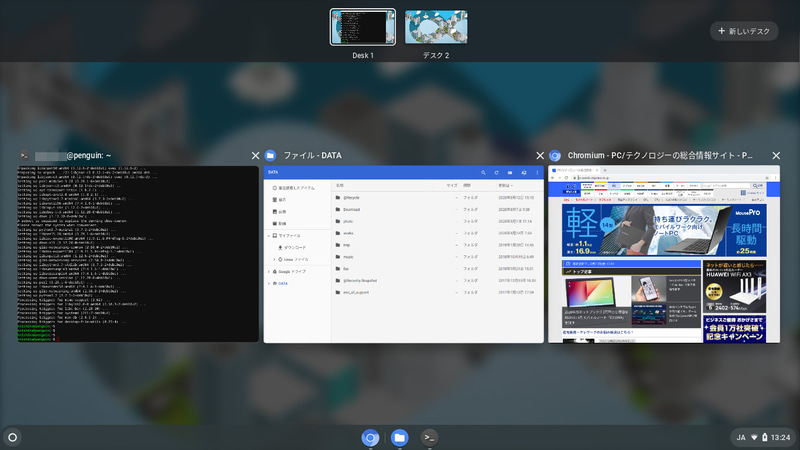Open the Files app shelf icon
The height and width of the screenshot is (450, 800).
tap(399, 437)
